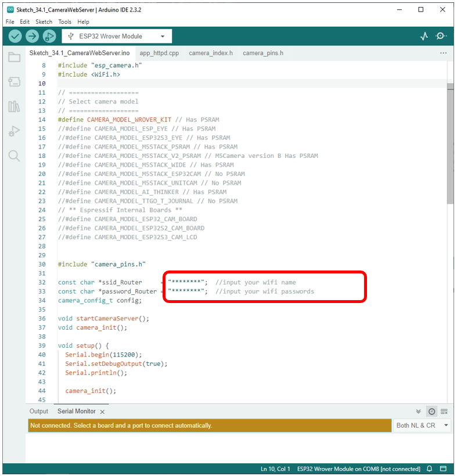This screenshot has width=457, height=476.
Task: Open the Help menu
Action: coord(83,22)
